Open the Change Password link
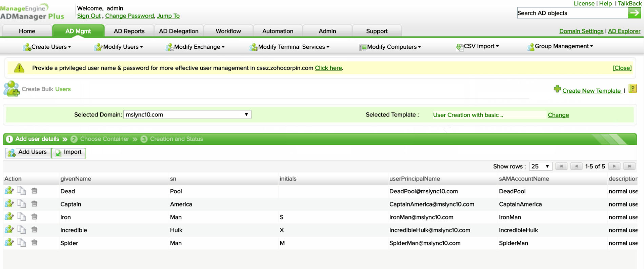Image resolution: width=644 pixels, height=269 pixels. point(129,16)
